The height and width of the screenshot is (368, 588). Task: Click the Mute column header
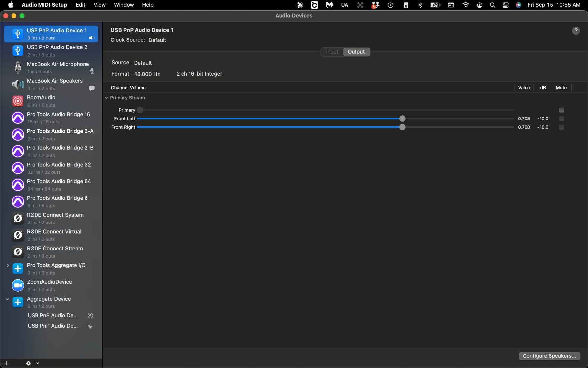(561, 88)
